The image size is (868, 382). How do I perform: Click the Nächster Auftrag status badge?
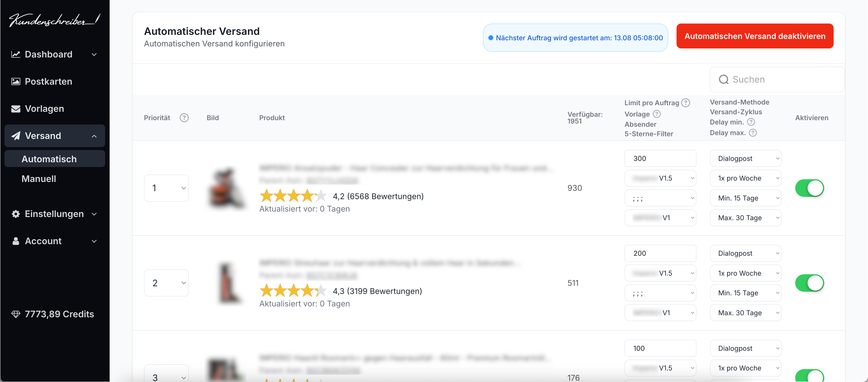576,38
